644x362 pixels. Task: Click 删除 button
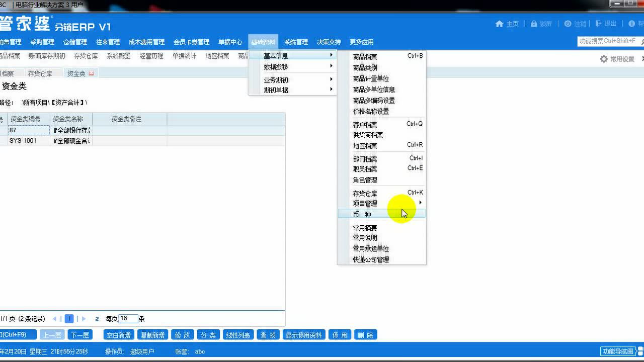pyautogui.click(x=366, y=335)
